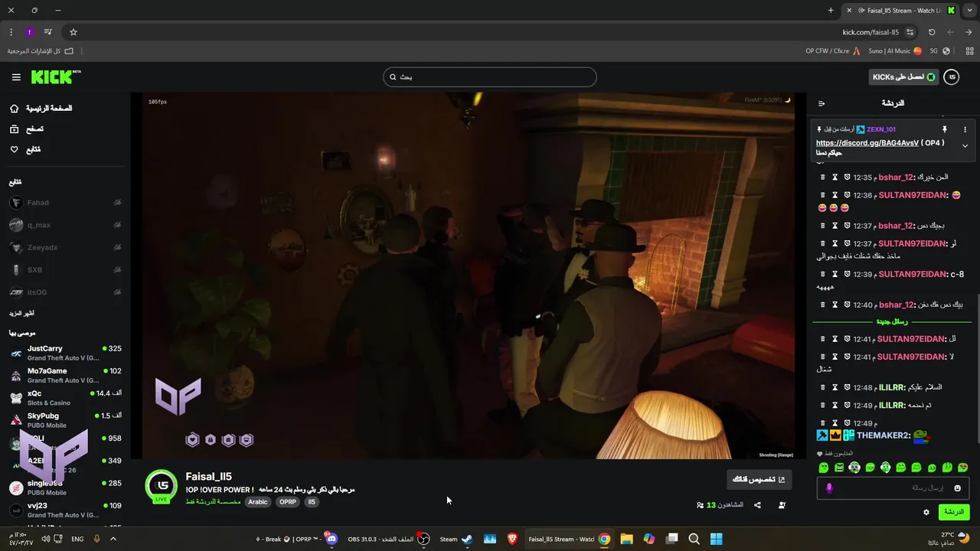
Task: Open OP CFW / Cfx.re bookmark
Action: coord(833,51)
